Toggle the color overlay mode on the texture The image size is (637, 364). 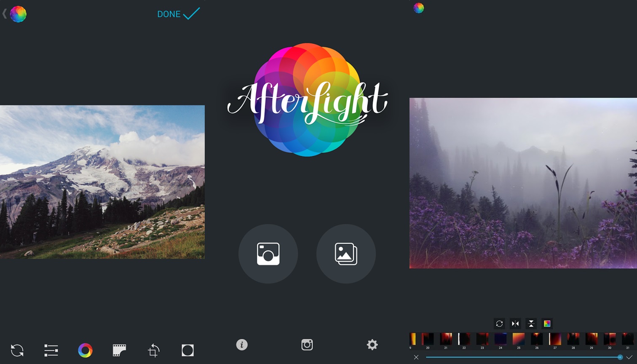coord(546,324)
